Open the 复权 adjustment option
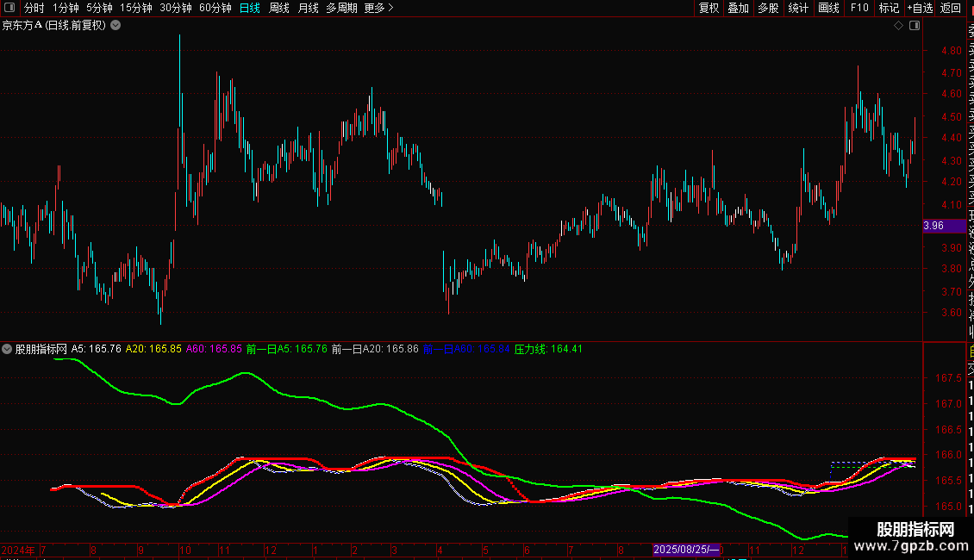Viewport: 974px width, 560px height. [709, 8]
